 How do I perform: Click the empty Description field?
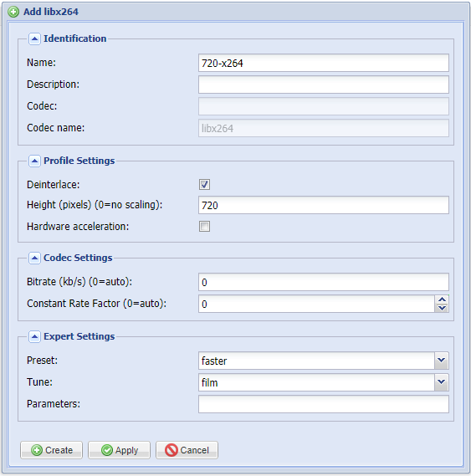[324, 84]
